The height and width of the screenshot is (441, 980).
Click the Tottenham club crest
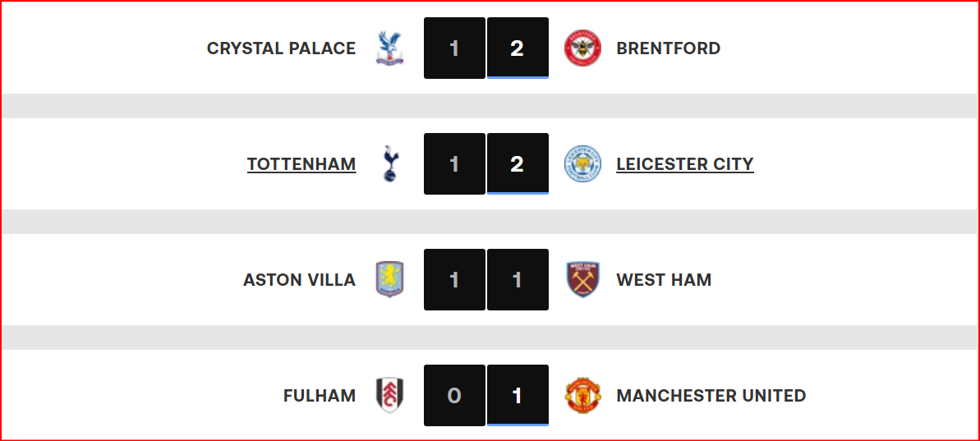pos(389,164)
